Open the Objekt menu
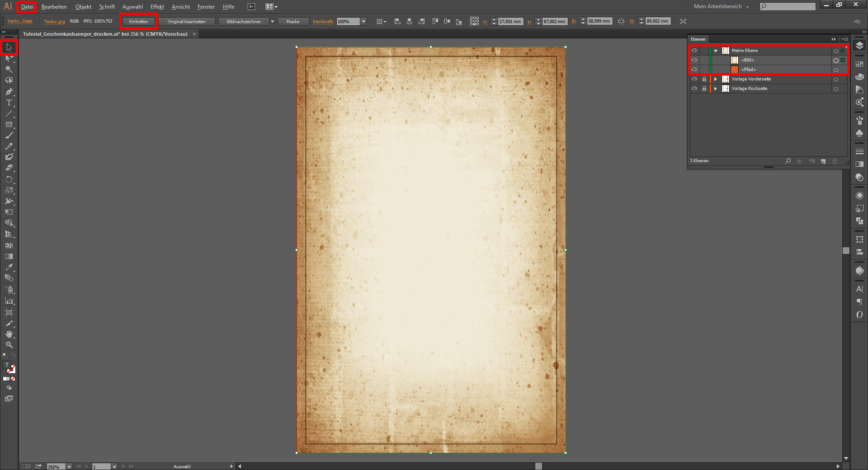The width and height of the screenshot is (868, 470). coord(83,7)
